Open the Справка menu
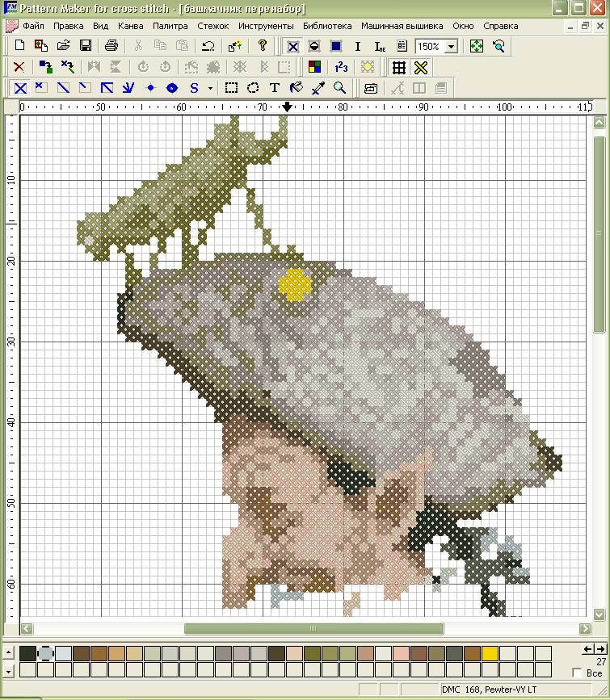Viewport: 610px width, 700px height. 500,26
